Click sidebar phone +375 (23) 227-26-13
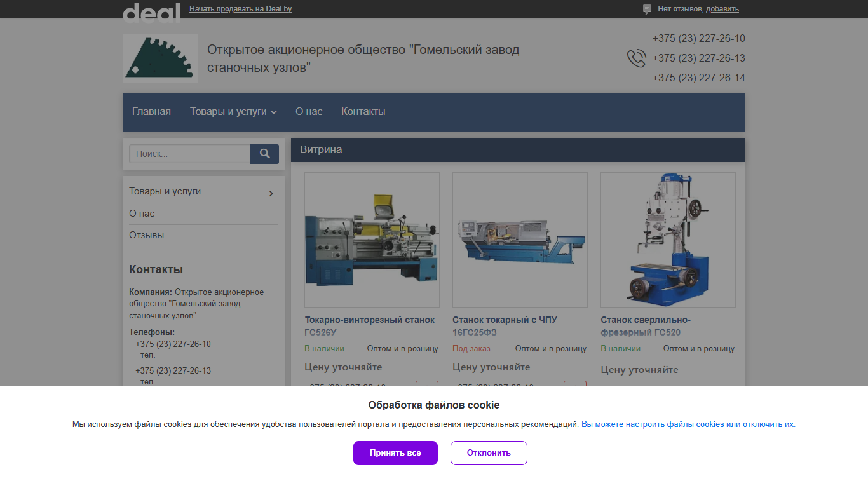The image size is (868, 488). (173, 371)
